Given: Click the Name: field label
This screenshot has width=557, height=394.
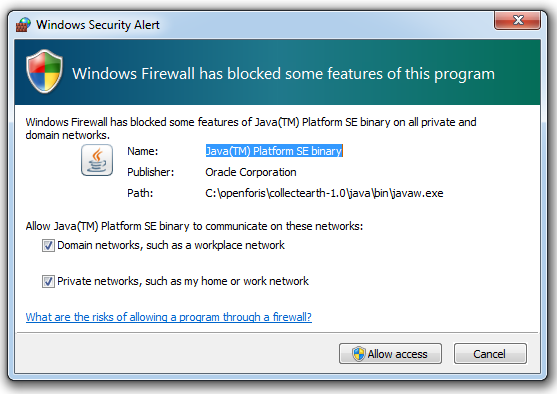Looking at the screenshot, I should (x=142, y=151).
